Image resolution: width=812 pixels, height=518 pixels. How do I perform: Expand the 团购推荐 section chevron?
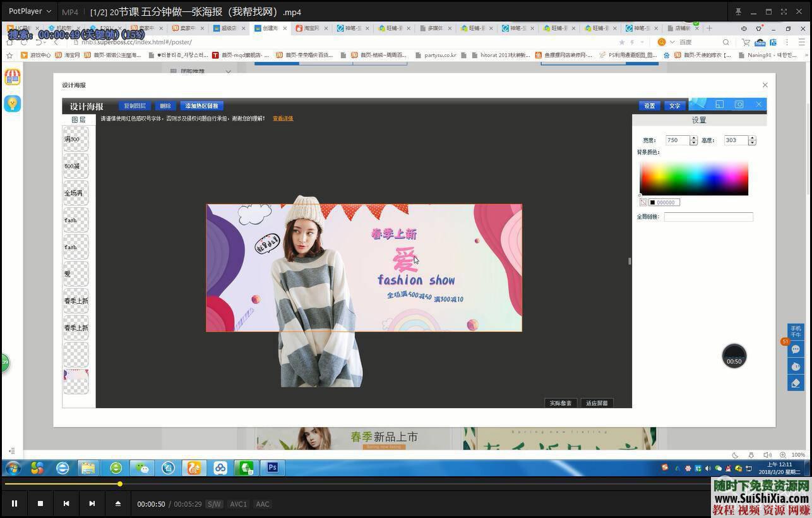228,71
